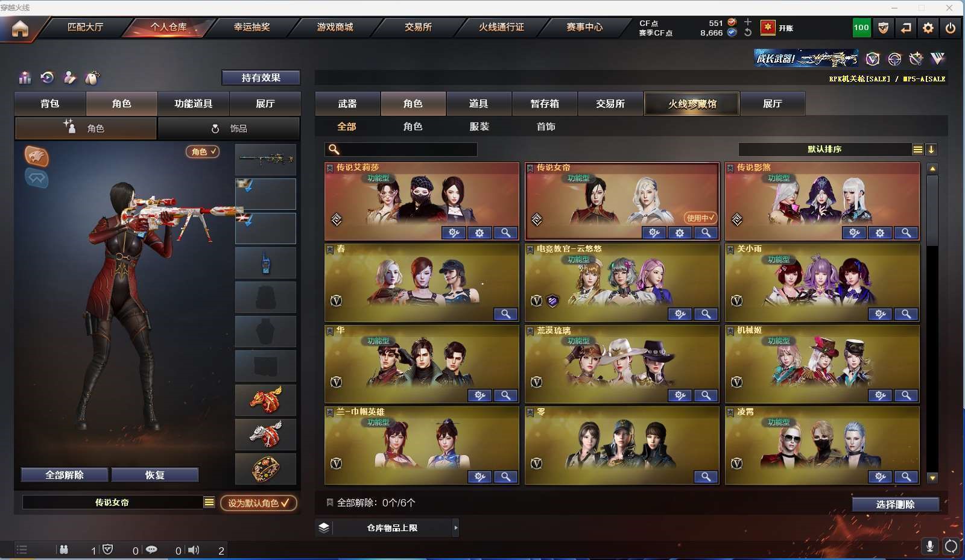The height and width of the screenshot is (560, 965).
Task: Switch to the 火线珍藏馆 tab
Action: (x=692, y=104)
